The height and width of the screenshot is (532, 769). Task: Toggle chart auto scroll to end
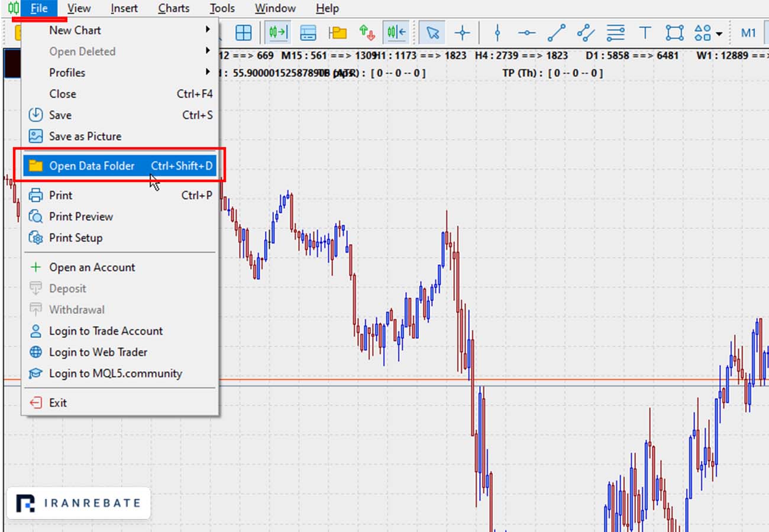point(277,33)
